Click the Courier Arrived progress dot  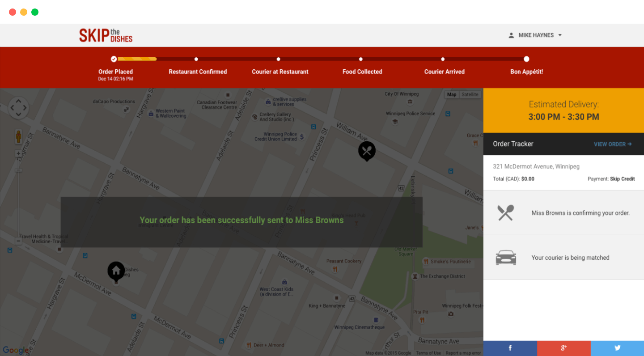[x=443, y=59]
